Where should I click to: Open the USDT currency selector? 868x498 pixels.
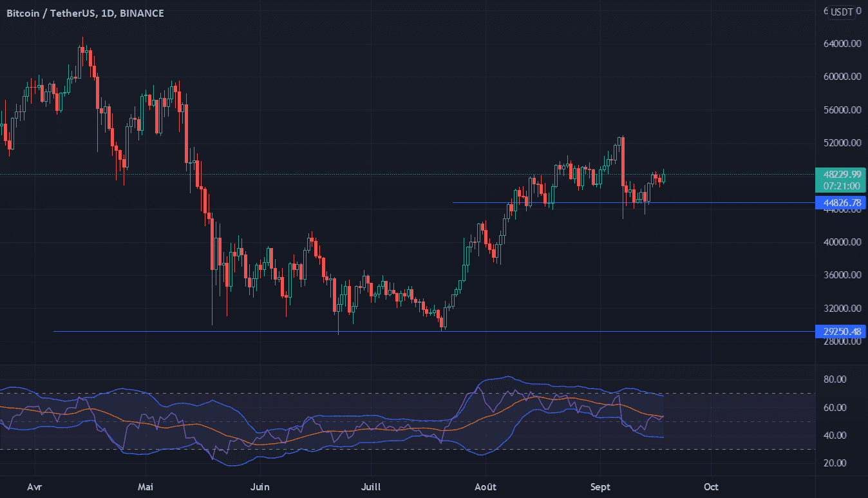click(x=841, y=12)
